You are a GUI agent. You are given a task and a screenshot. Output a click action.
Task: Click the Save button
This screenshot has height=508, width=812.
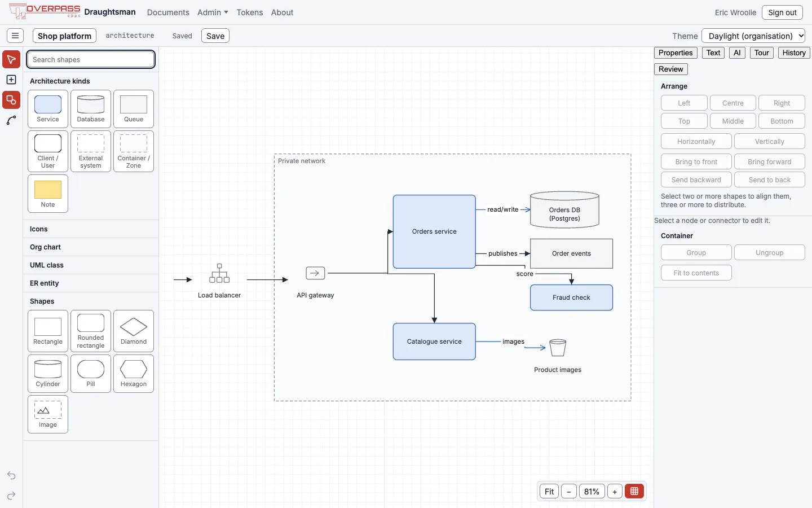(x=215, y=36)
